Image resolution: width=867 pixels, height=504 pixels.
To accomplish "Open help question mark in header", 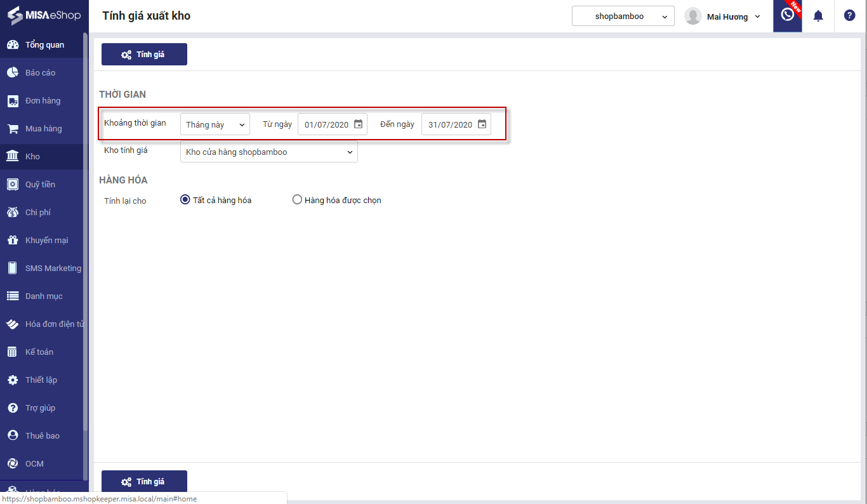I will (x=850, y=16).
